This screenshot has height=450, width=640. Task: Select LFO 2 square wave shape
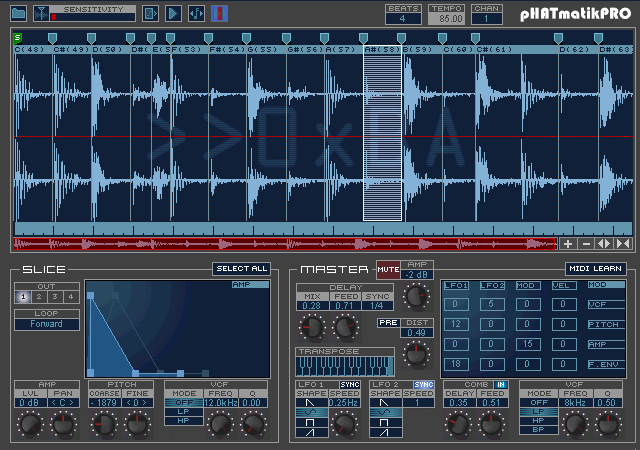386,422
